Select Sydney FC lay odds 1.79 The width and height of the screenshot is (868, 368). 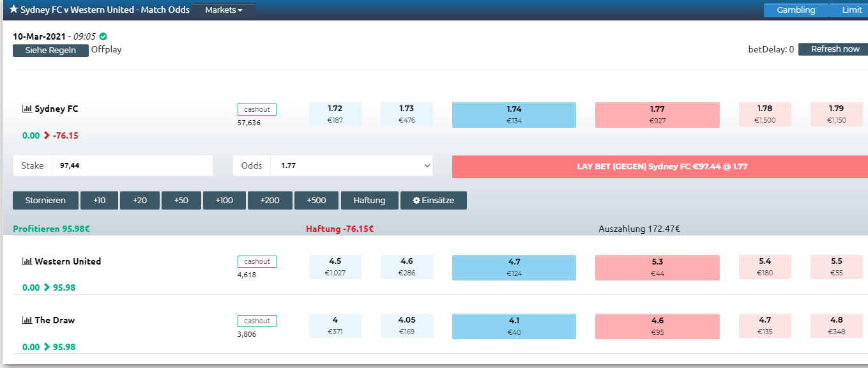click(837, 114)
